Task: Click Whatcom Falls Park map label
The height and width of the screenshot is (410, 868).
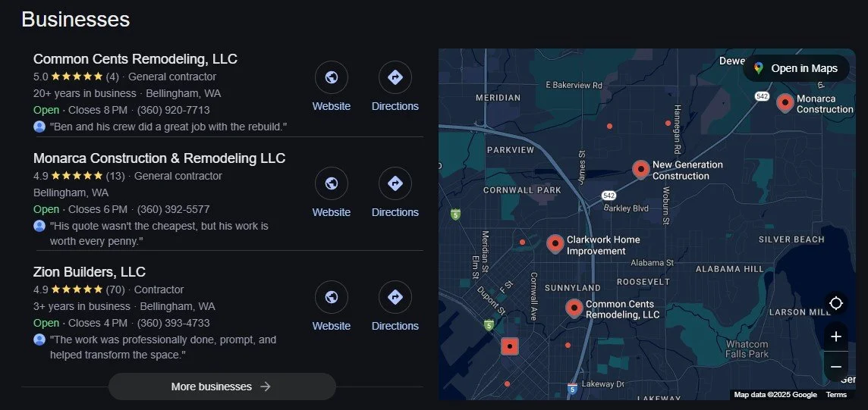Action: (x=747, y=349)
